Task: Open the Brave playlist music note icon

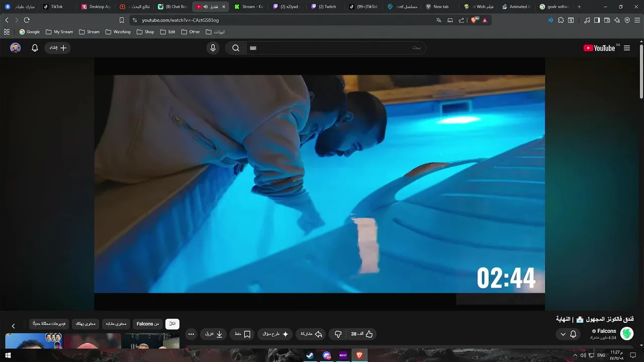Action: click(x=587, y=20)
